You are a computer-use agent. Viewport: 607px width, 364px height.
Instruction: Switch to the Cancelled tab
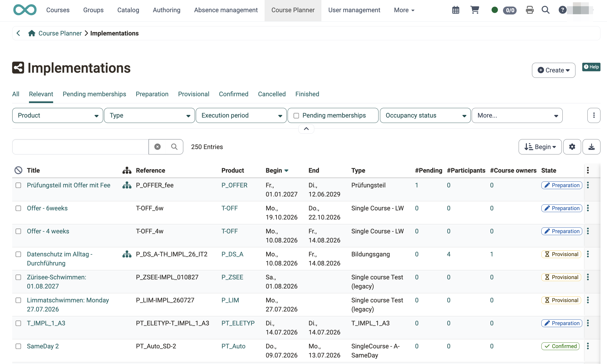click(272, 94)
